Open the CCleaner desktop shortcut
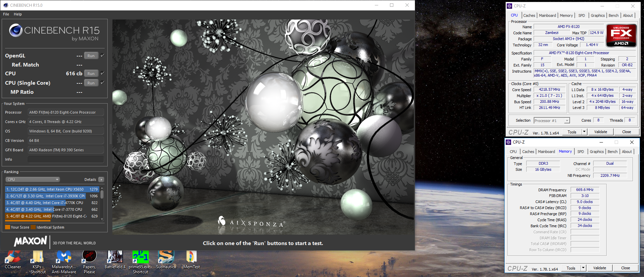644x277 pixels. (x=13, y=260)
